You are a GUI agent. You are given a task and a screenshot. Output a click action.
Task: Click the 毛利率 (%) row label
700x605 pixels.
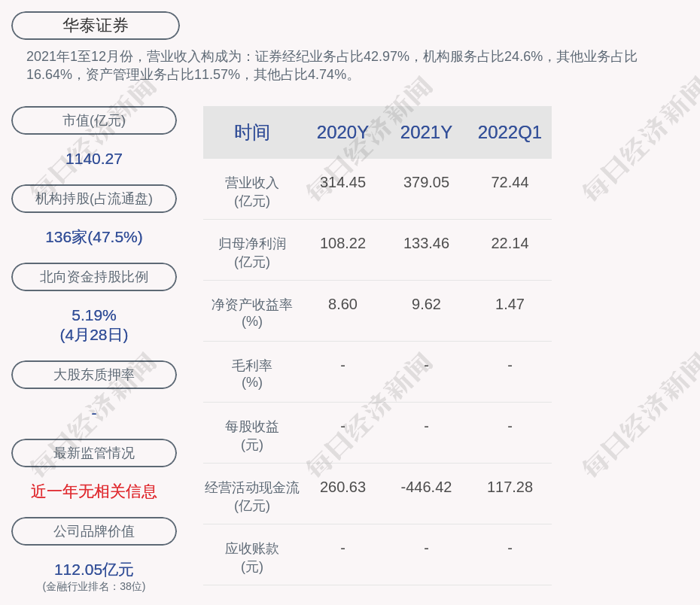click(x=252, y=374)
